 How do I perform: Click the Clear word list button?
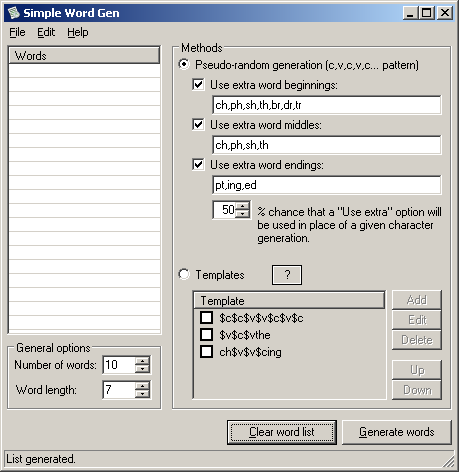click(x=282, y=432)
